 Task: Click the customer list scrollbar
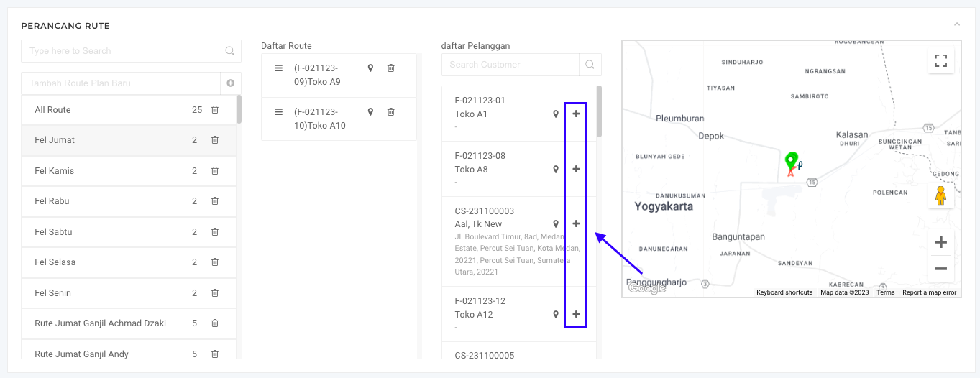coord(599,112)
